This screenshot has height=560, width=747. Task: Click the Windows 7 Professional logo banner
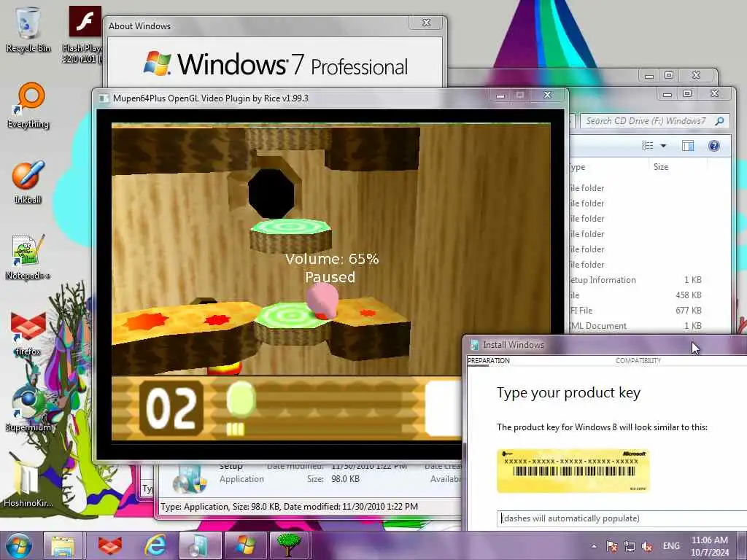[275, 64]
